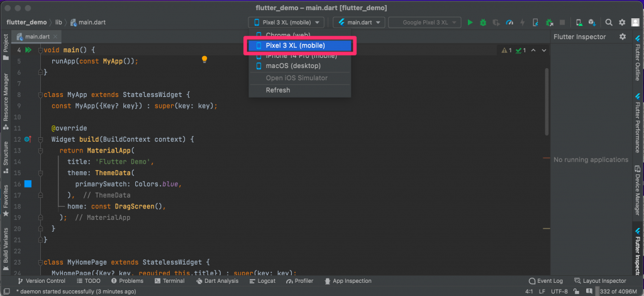Open the Resource Manager side tab

[x=6, y=101]
